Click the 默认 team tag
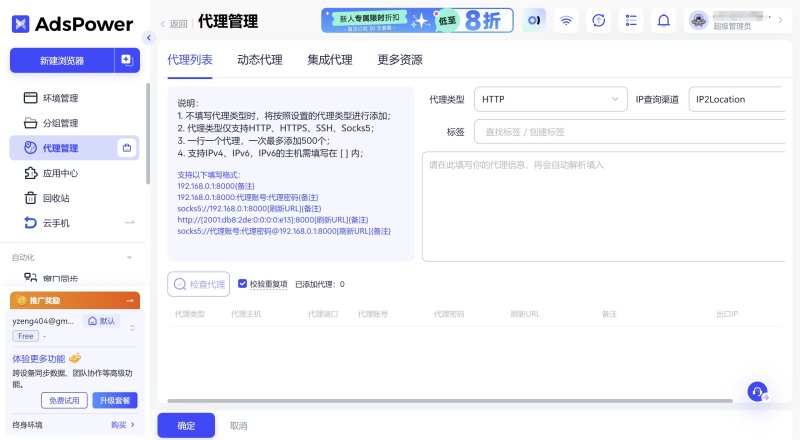This screenshot has width=800, height=440. coord(102,321)
